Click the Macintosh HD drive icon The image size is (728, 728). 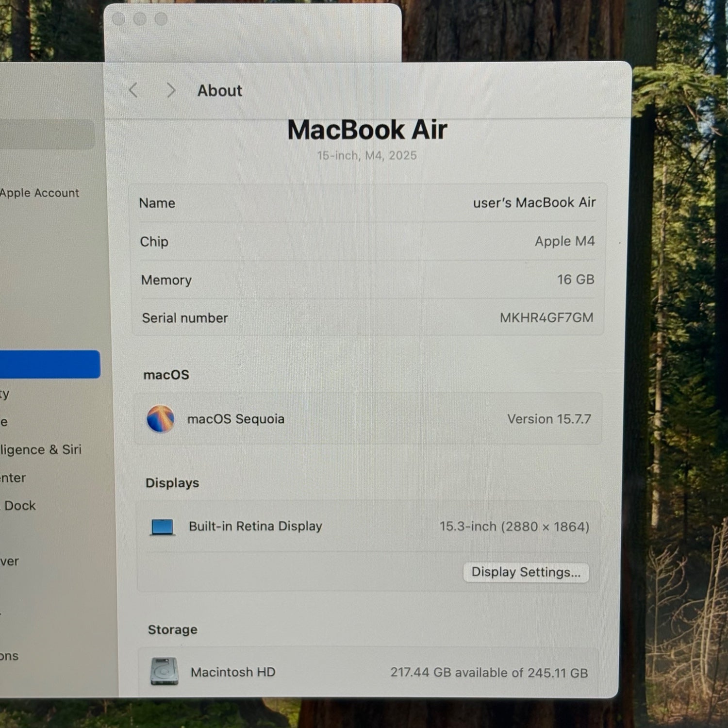point(164,671)
